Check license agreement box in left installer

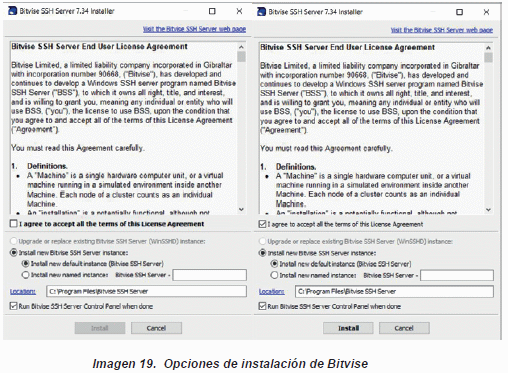14,224
